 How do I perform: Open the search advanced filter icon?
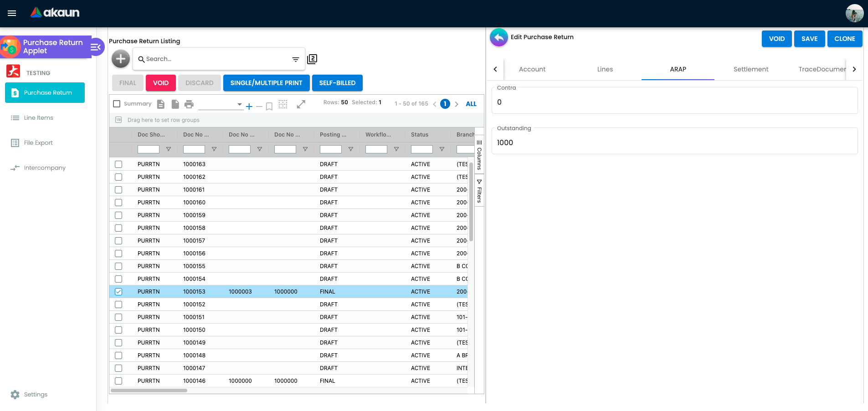[x=295, y=59]
